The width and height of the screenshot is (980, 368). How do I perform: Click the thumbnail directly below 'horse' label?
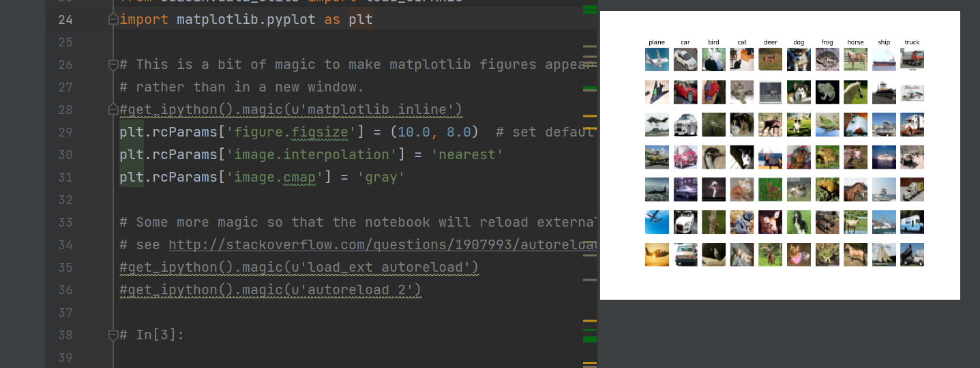pyautogui.click(x=855, y=59)
